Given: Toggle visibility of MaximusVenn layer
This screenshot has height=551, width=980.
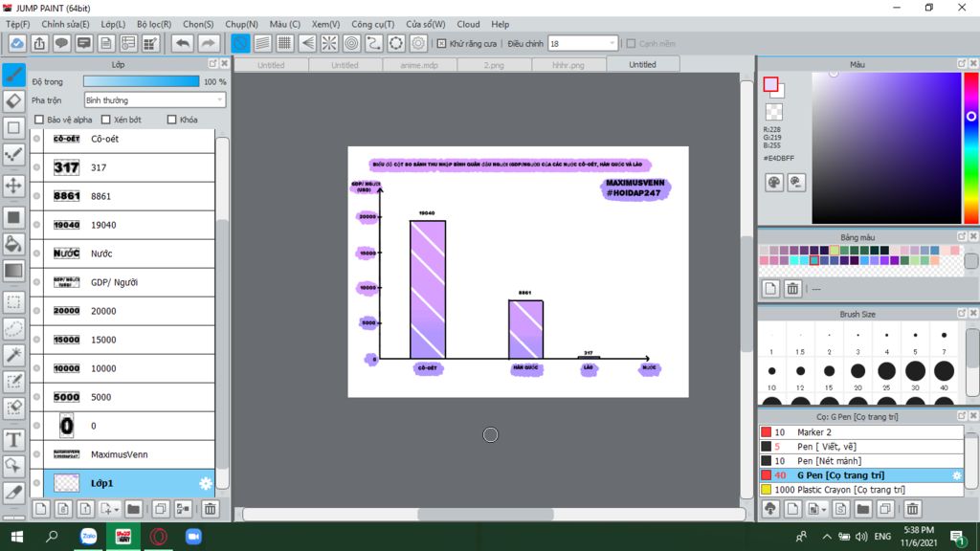Looking at the screenshot, I should pos(37,454).
